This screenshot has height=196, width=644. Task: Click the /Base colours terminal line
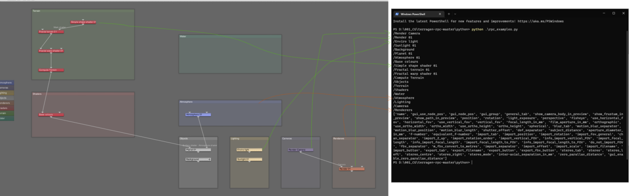click(x=405, y=62)
